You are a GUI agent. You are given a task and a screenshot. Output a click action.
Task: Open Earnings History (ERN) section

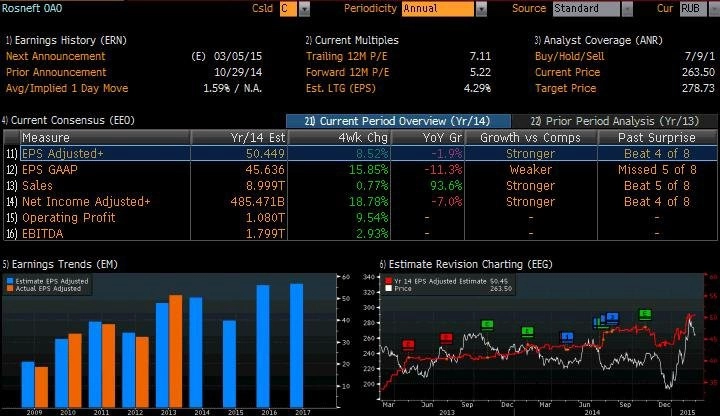[x=66, y=40]
